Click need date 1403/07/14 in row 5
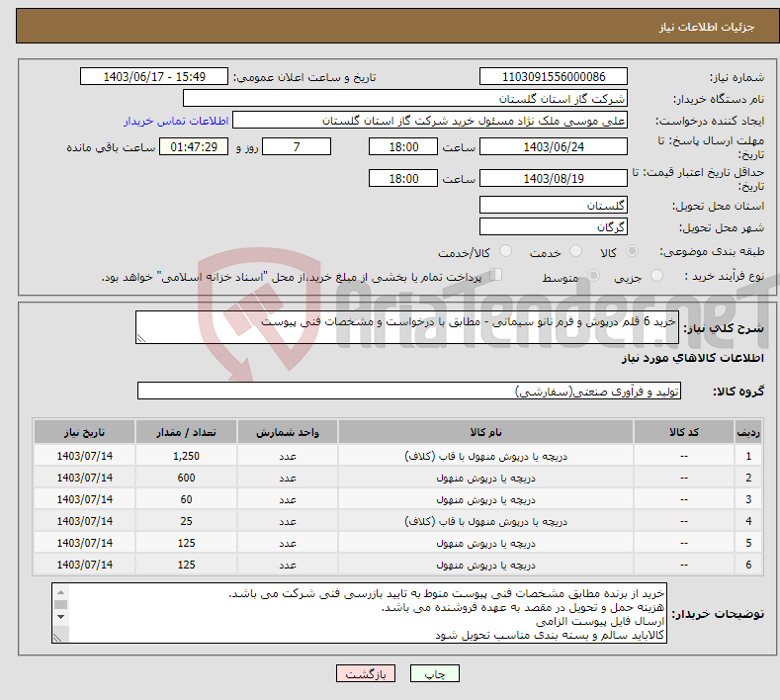This screenshot has width=780, height=700. (85, 543)
